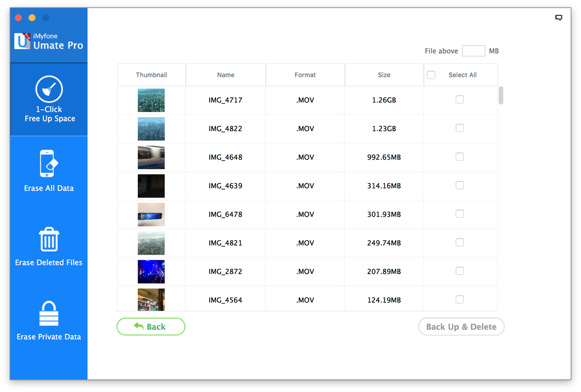
Task: Click the .MOV format of IMG_6478
Action: tap(305, 214)
